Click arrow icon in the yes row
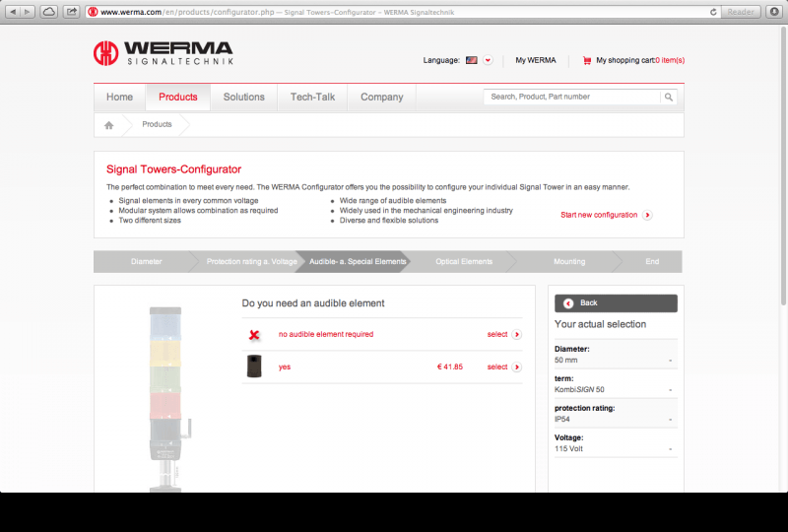The width and height of the screenshot is (788, 532). pyautogui.click(x=516, y=367)
